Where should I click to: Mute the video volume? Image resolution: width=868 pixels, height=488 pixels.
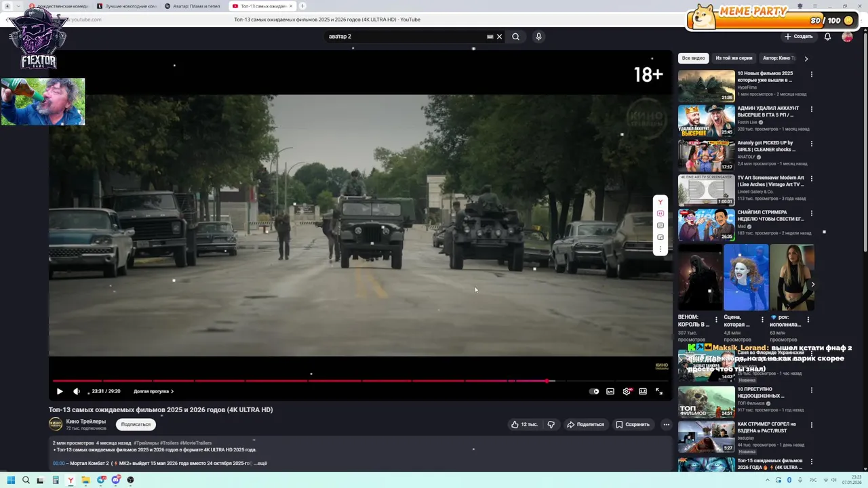point(77,391)
